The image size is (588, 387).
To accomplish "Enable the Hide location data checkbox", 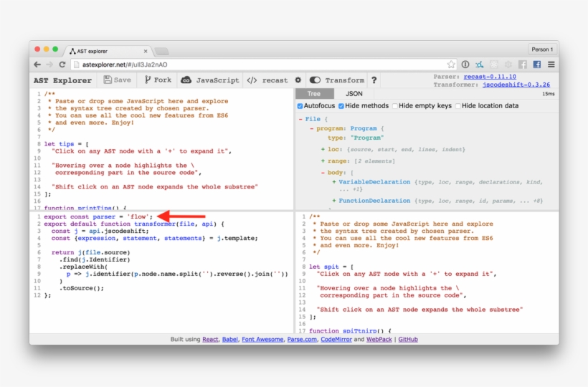I will click(x=458, y=106).
